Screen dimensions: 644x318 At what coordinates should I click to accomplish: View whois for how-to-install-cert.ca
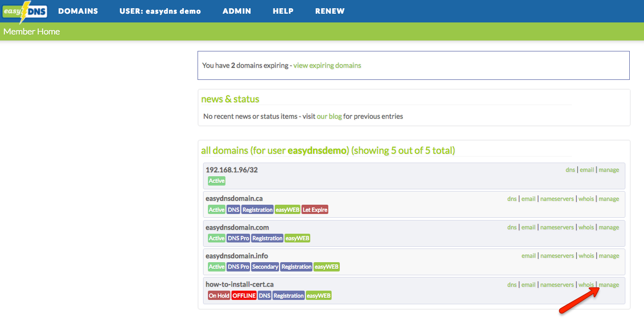tap(586, 285)
